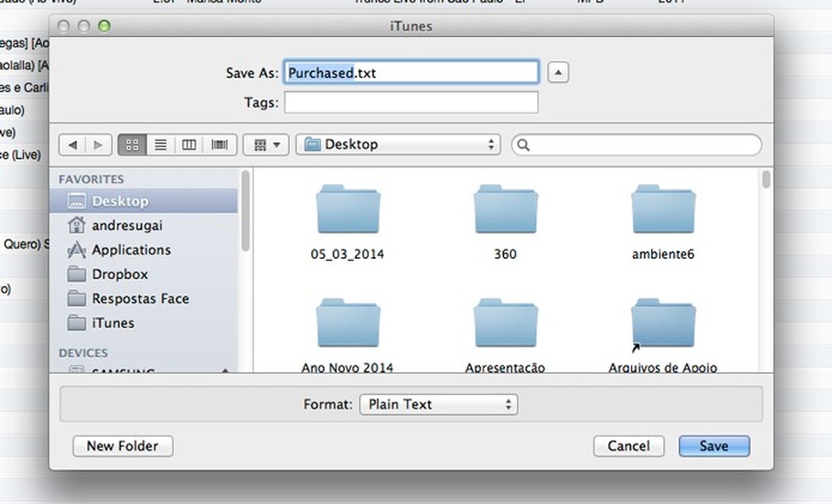
Task: Click the DEVICES sidebar heading
Action: [84, 353]
